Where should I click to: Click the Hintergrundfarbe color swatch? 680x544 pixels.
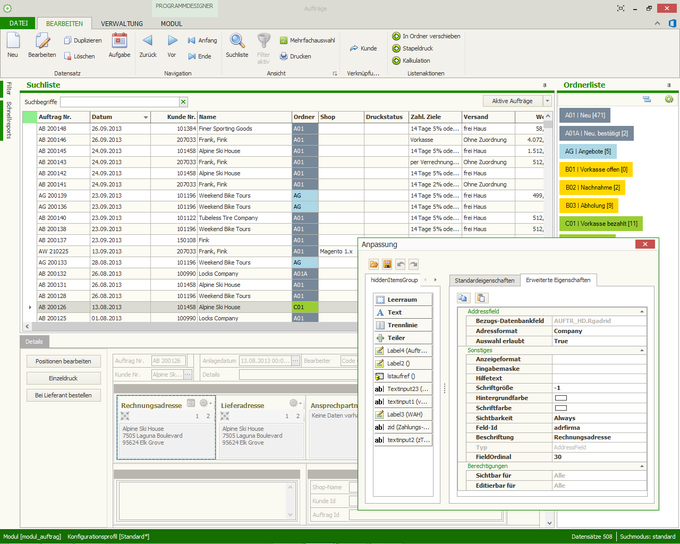[x=560, y=397]
